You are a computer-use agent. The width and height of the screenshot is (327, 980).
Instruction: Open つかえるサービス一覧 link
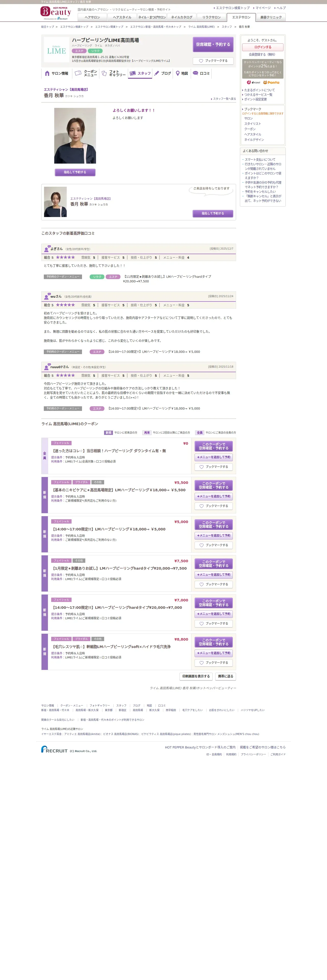[258, 95]
